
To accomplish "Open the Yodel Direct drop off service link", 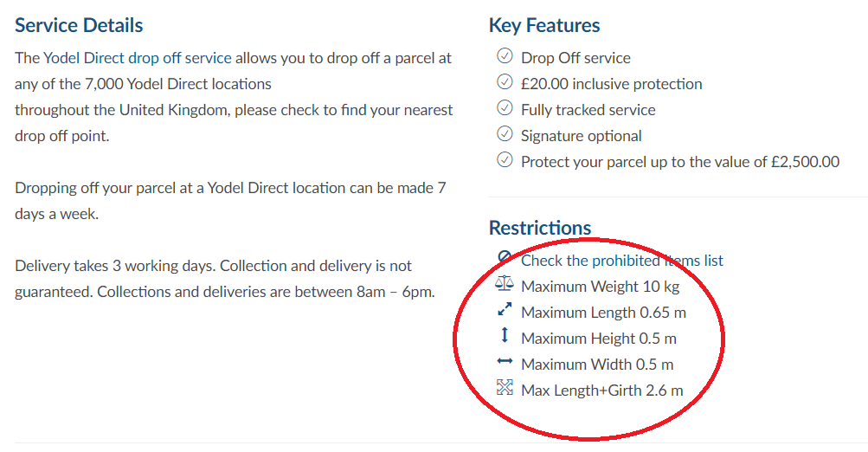I will [138, 58].
